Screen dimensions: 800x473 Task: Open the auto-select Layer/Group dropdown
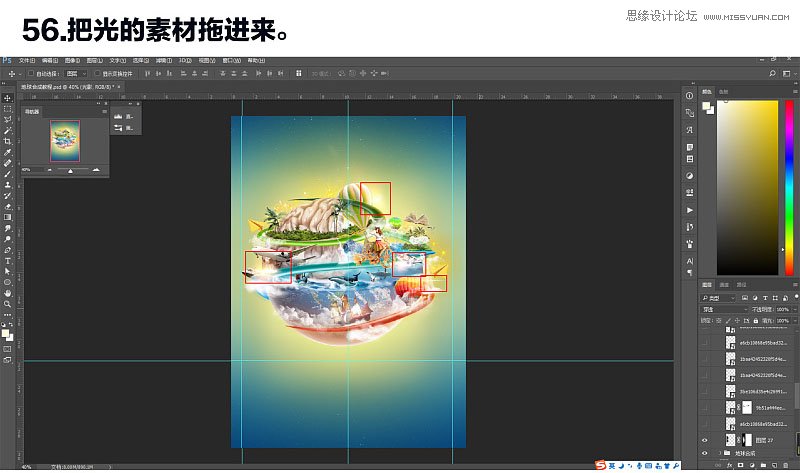77,73
